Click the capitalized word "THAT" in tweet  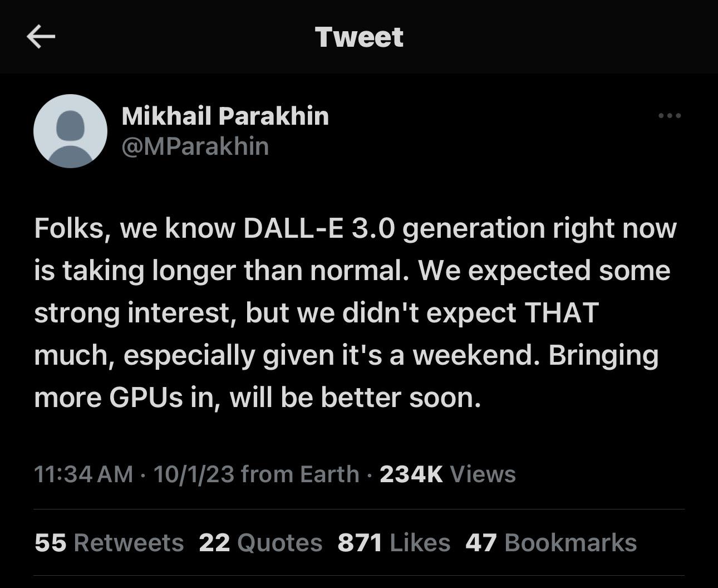point(562,313)
